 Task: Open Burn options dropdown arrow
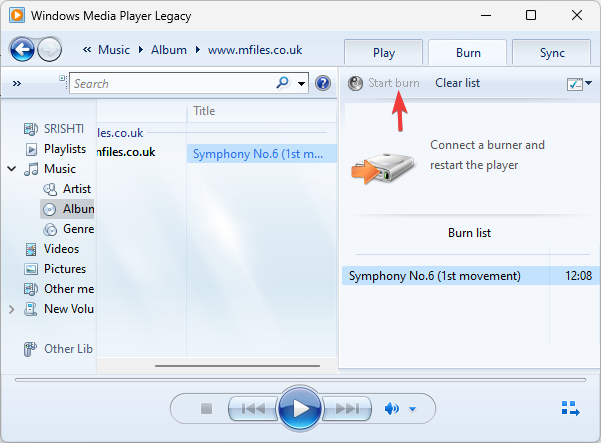[588, 83]
